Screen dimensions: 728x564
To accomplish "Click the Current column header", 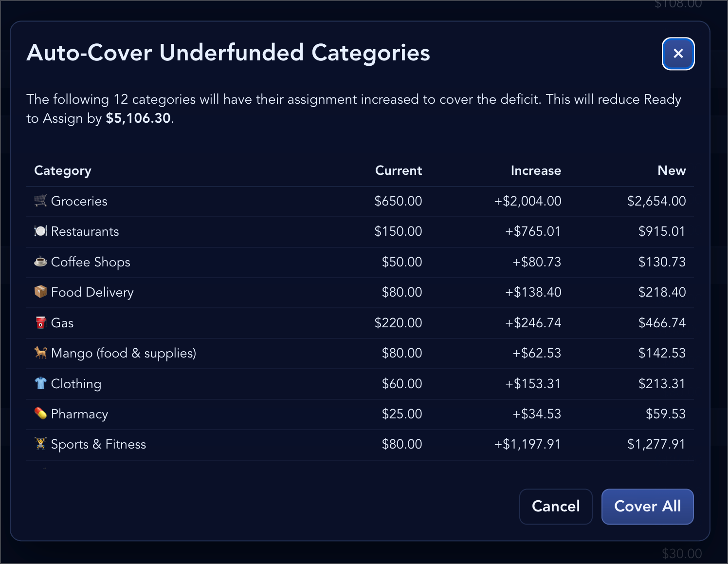I will tap(398, 170).
